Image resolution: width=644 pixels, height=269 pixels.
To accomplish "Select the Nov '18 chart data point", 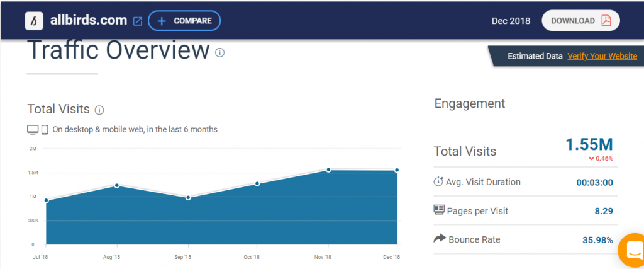I will pos(328,170).
